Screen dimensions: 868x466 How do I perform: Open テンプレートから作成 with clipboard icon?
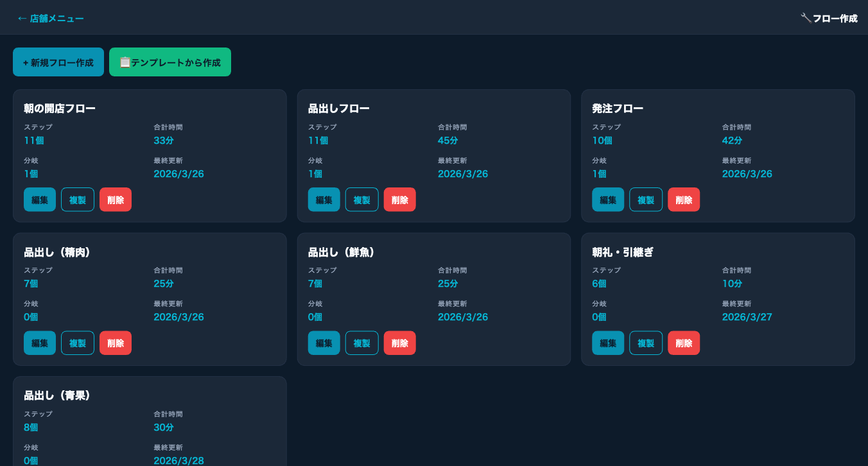click(170, 62)
